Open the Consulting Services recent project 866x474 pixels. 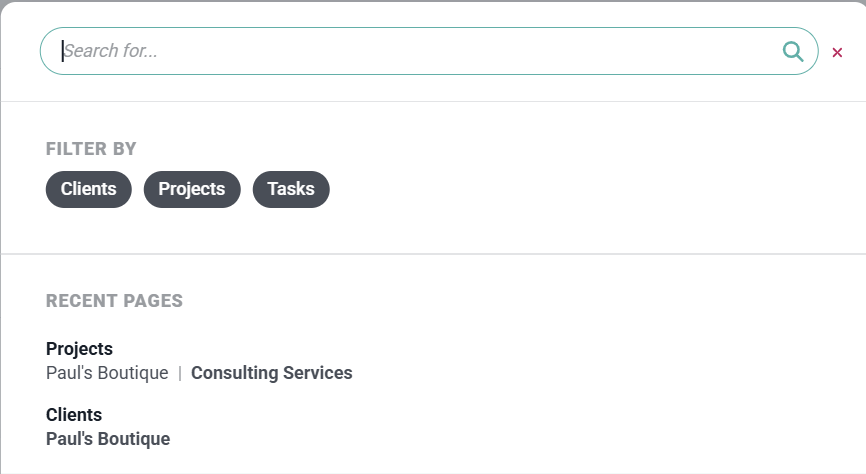[272, 373]
